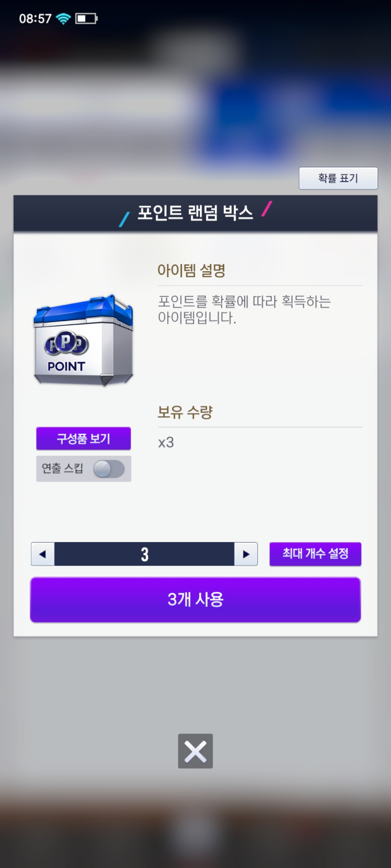Decrease quantity with left arrow
This screenshot has height=868, width=391.
point(43,554)
